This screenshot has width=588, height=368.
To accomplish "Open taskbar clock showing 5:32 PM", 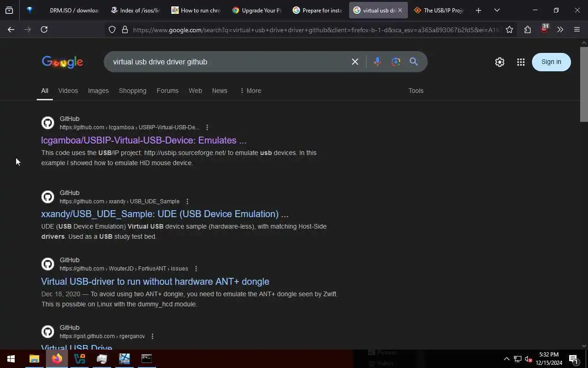I will coord(549,359).
